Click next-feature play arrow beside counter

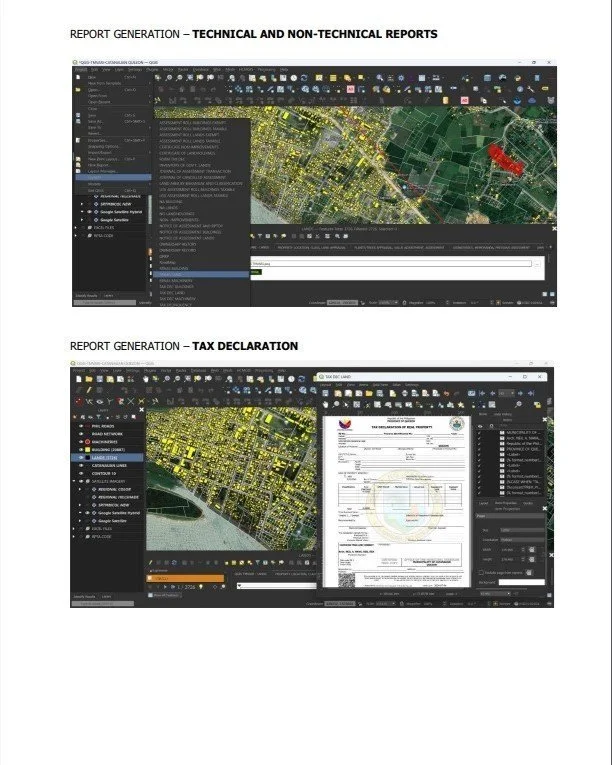pos(166,587)
